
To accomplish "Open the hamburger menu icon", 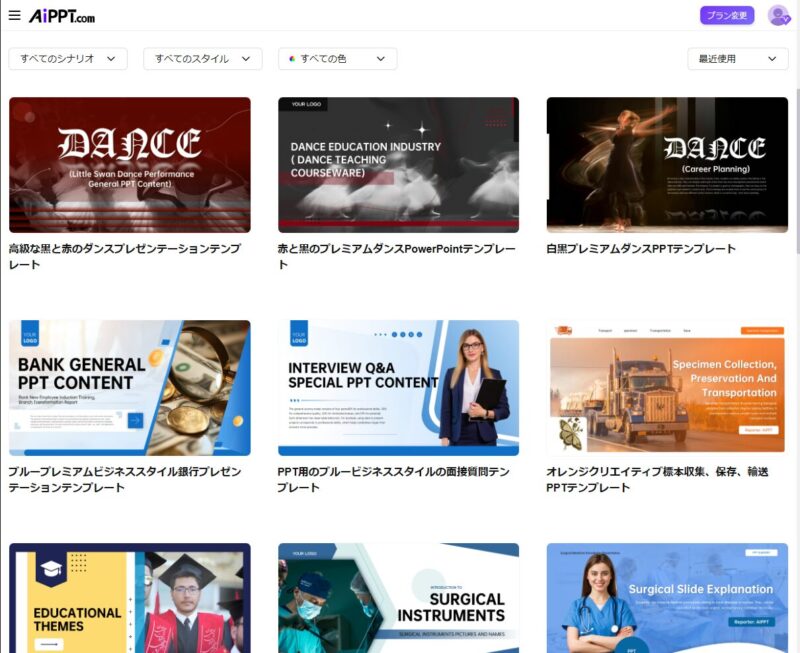I will pyautogui.click(x=14, y=15).
